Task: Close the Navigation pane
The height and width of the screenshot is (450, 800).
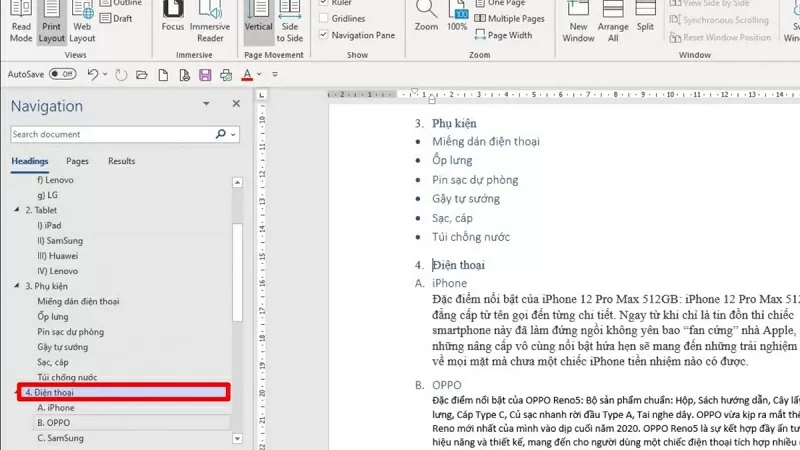Action: coord(236,104)
